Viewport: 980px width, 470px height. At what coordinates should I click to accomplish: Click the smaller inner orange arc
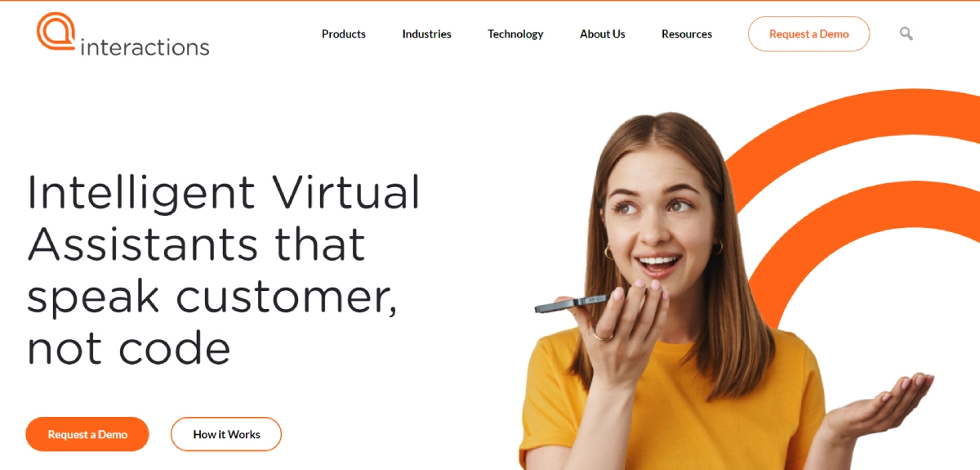[866, 237]
